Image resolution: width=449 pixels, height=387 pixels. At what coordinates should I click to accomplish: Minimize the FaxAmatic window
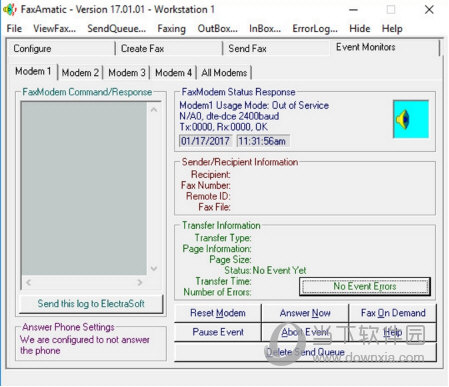[353, 10]
